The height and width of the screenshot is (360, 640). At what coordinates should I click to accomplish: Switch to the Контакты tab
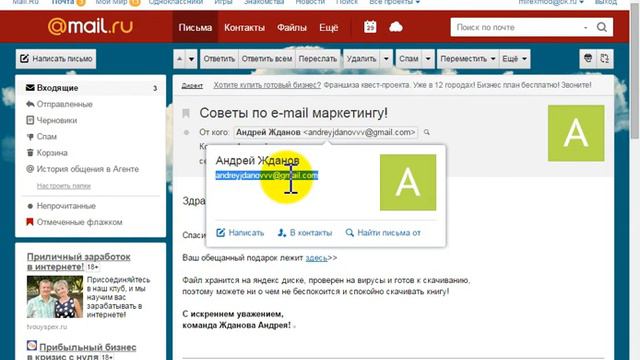tap(244, 27)
